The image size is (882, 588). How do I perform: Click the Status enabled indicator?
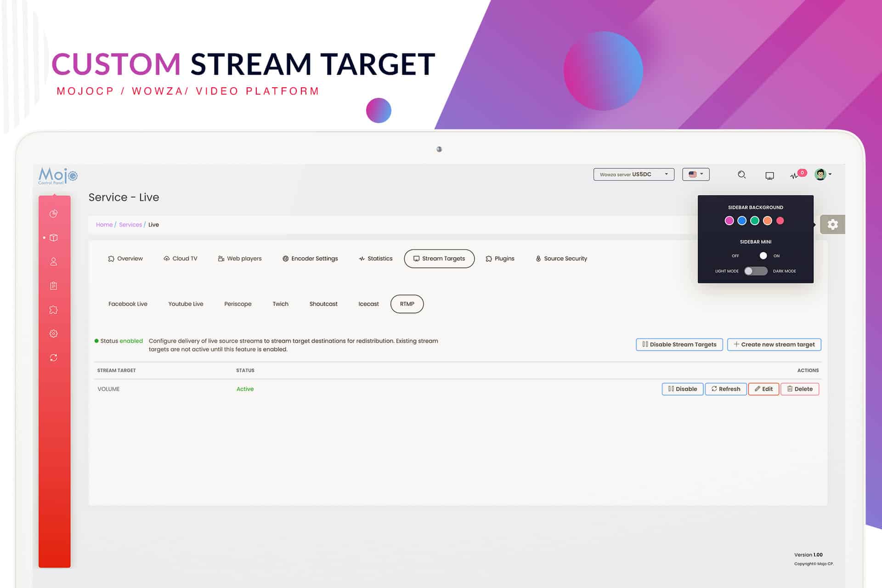click(x=119, y=341)
